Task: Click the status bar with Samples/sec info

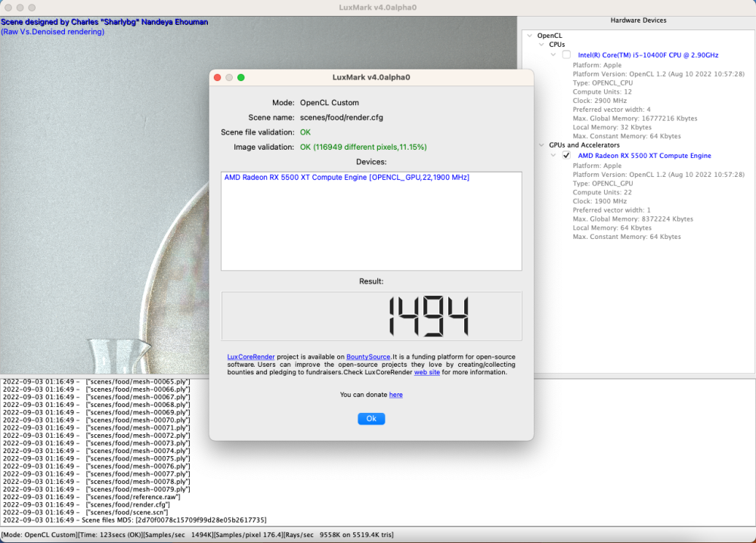Action: (197, 535)
